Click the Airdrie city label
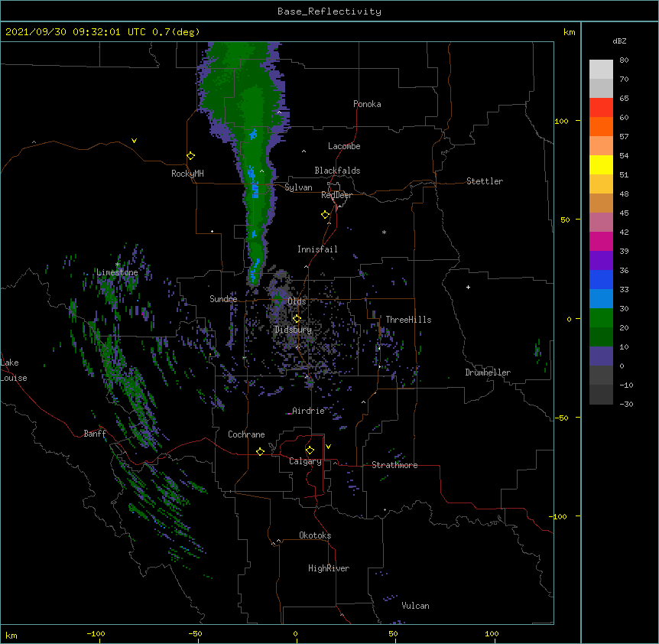The width and height of the screenshot is (659, 644). (308, 411)
